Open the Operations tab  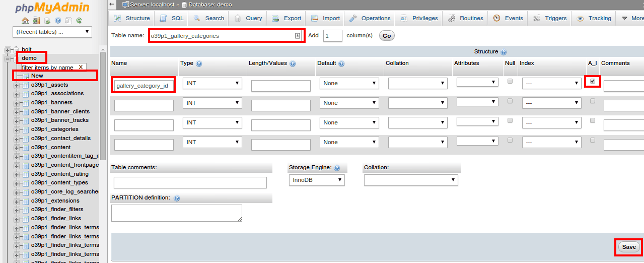click(369, 18)
